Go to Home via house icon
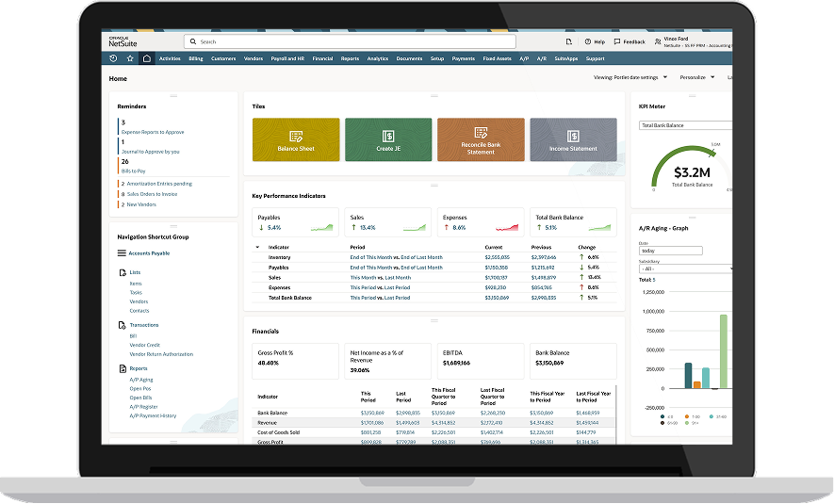The height and width of the screenshot is (504, 834). [146, 58]
